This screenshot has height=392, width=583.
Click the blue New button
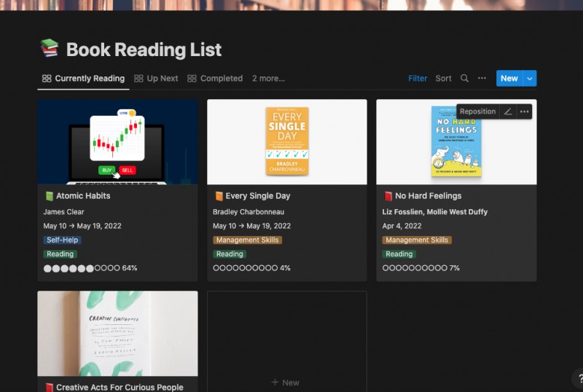click(x=509, y=79)
